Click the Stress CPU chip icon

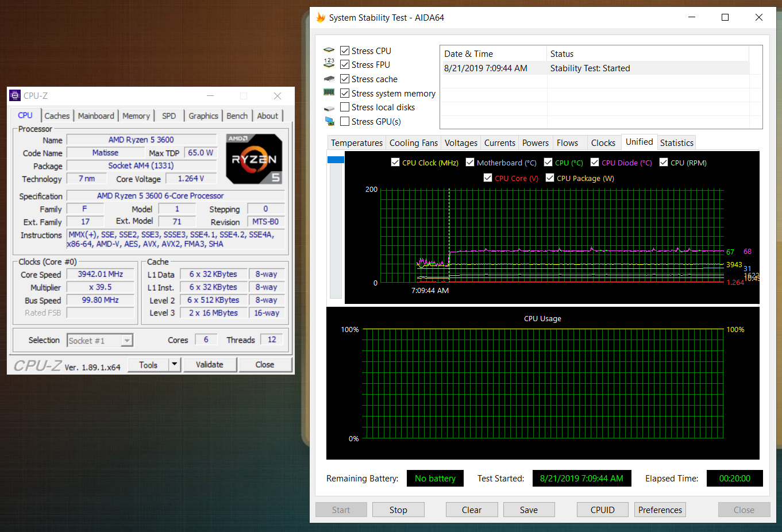point(329,51)
